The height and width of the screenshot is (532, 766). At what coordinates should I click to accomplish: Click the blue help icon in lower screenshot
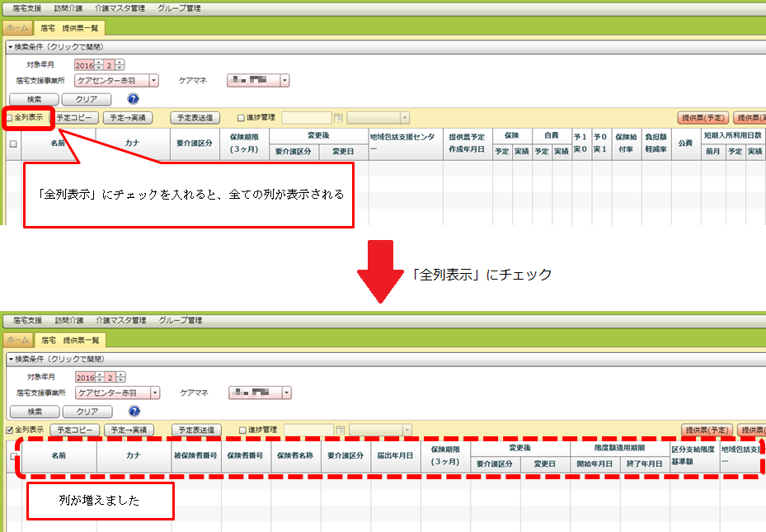(134, 411)
